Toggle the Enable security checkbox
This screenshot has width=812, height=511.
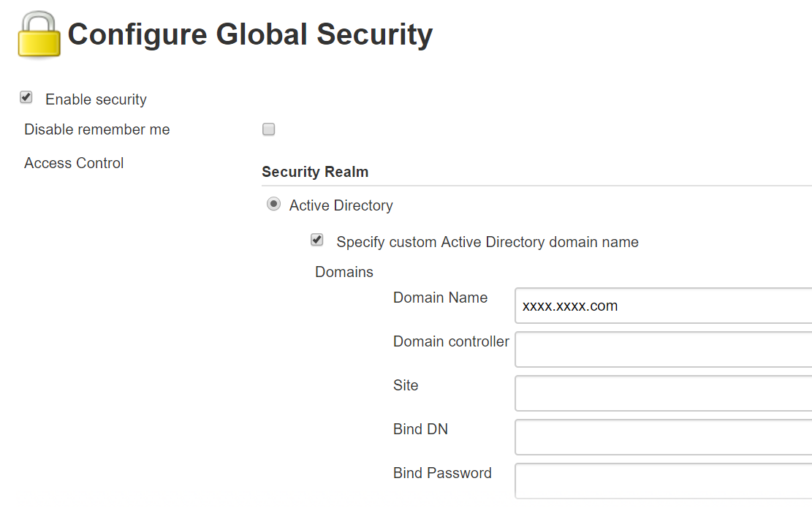coord(26,97)
